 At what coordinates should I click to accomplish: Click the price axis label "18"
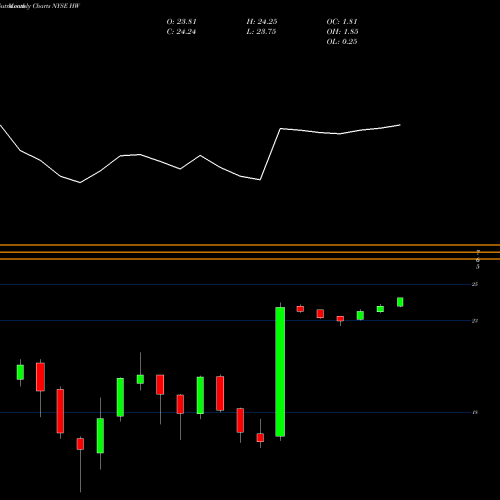coord(475,413)
